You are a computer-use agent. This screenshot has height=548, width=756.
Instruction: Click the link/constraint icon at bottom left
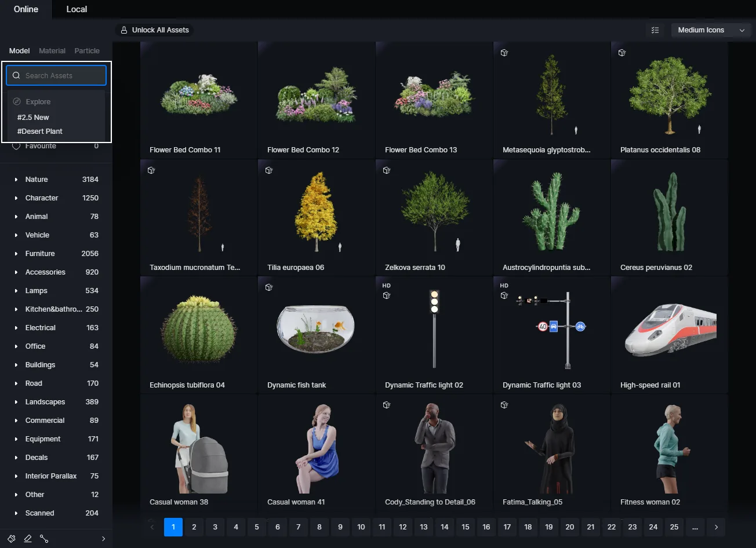point(45,538)
